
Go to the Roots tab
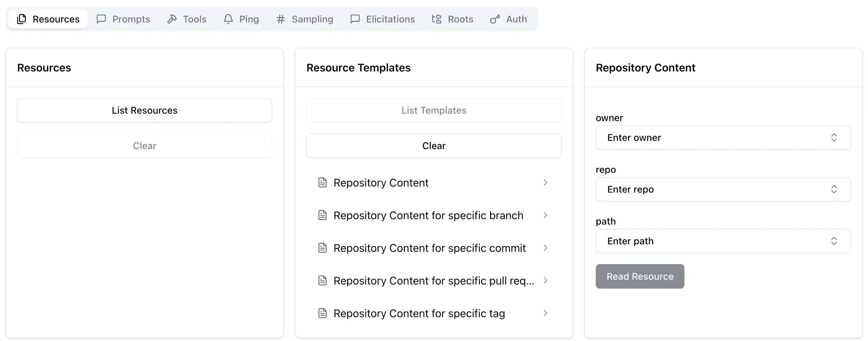click(452, 19)
